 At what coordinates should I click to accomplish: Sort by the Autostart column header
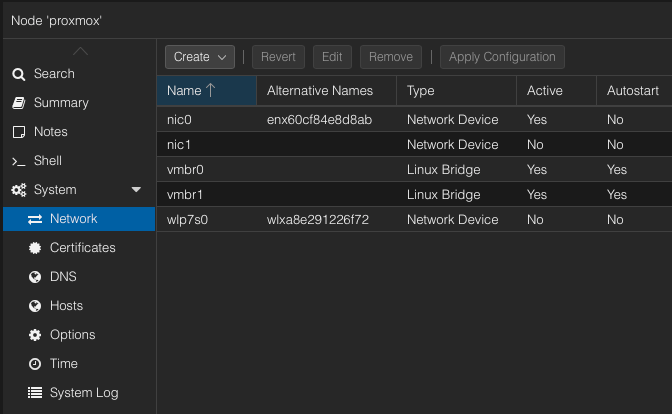pyautogui.click(x=634, y=90)
